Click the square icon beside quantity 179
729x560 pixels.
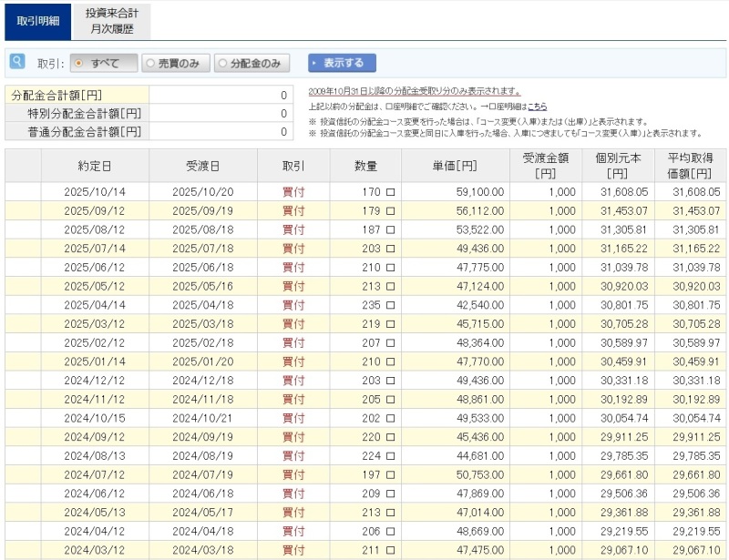(390, 210)
